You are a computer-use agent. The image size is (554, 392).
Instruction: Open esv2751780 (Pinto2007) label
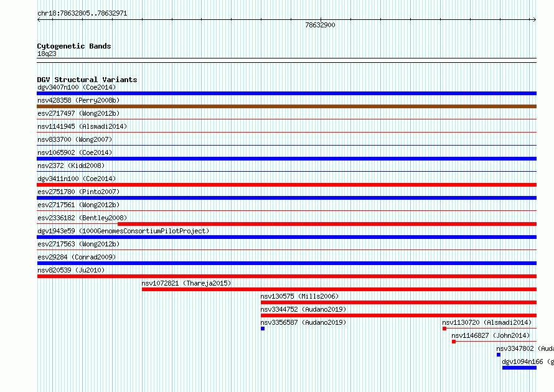pos(78,192)
